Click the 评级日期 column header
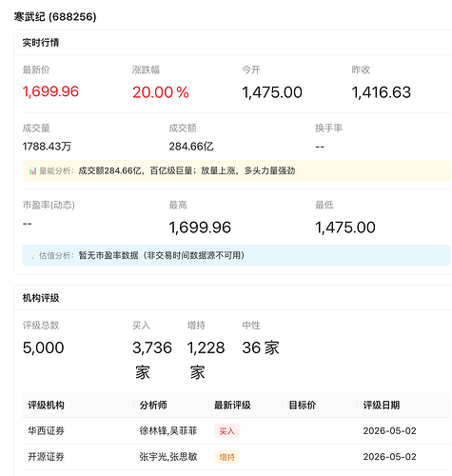Viewport: 452px width, 476px height. tap(382, 405)
